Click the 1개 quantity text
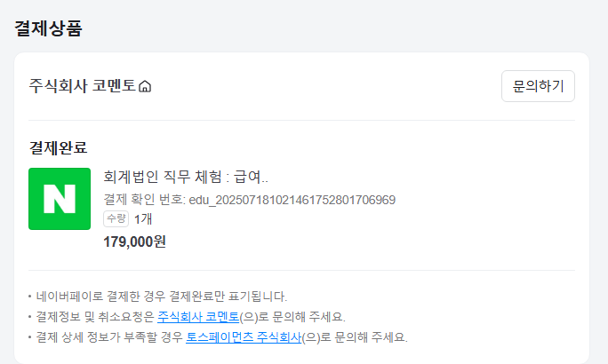608x364 pixels. point(143,218)
